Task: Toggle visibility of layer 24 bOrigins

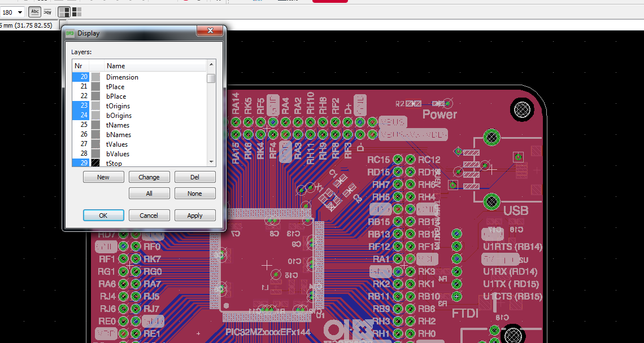Action: tap(81, 115)
